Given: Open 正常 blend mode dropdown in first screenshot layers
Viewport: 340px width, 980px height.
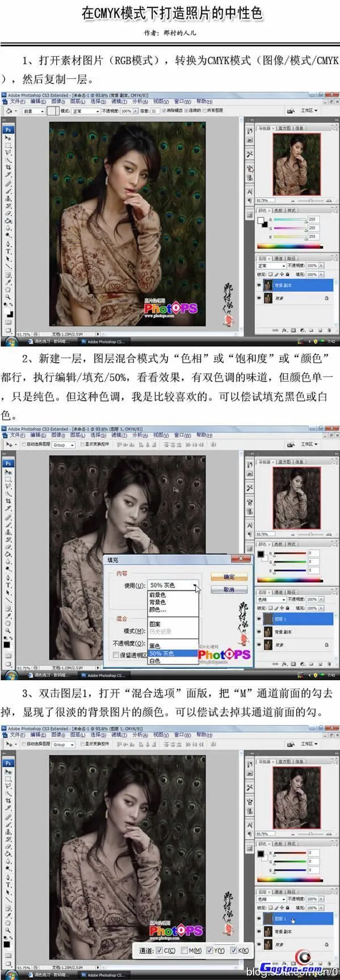Looking at the screenshot, I should point(271,266).
